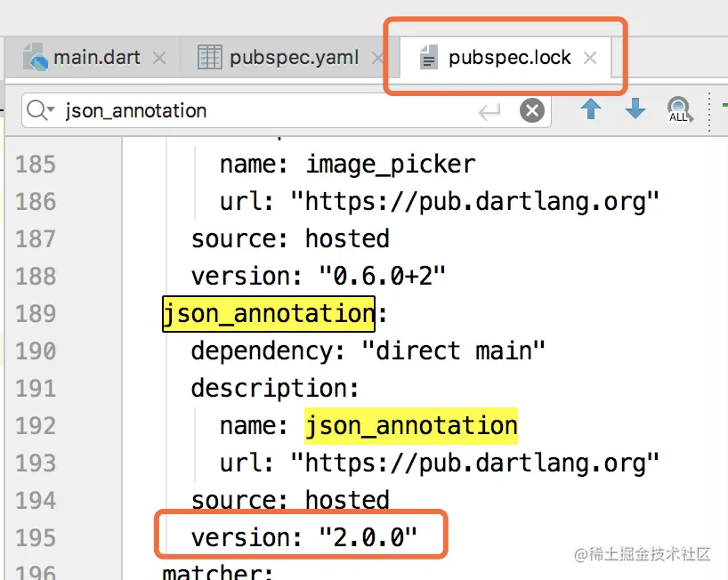Click source: hosted on line 187
Screen dimensions: 728x580
pos(290,239)
